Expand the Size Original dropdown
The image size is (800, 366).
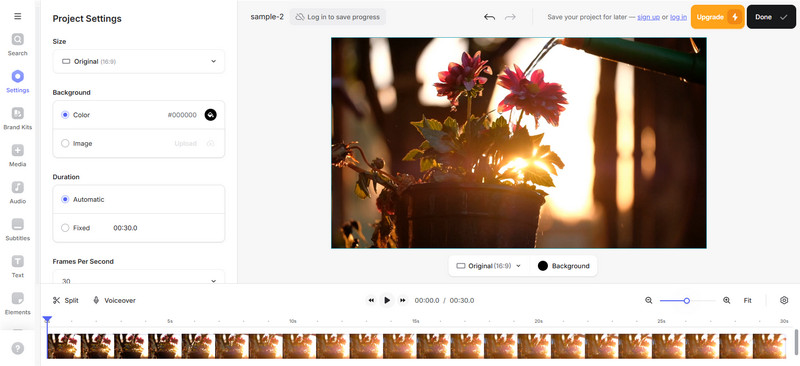click(139, 61)
